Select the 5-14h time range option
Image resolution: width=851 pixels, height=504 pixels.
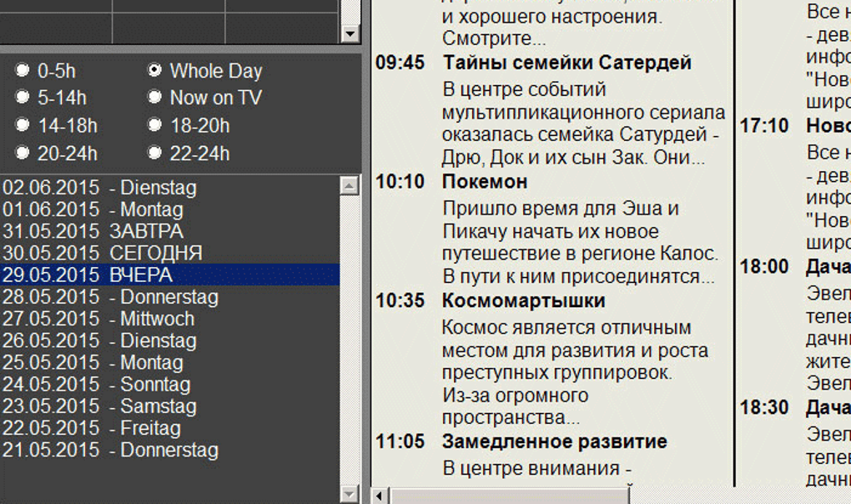pyautogui.click(x=23, y=98)
